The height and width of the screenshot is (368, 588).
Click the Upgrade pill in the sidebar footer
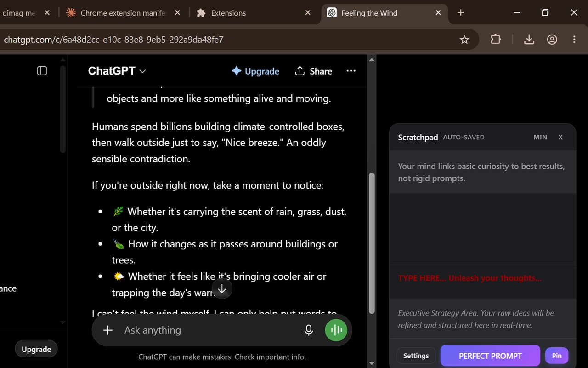pos(36,349)
